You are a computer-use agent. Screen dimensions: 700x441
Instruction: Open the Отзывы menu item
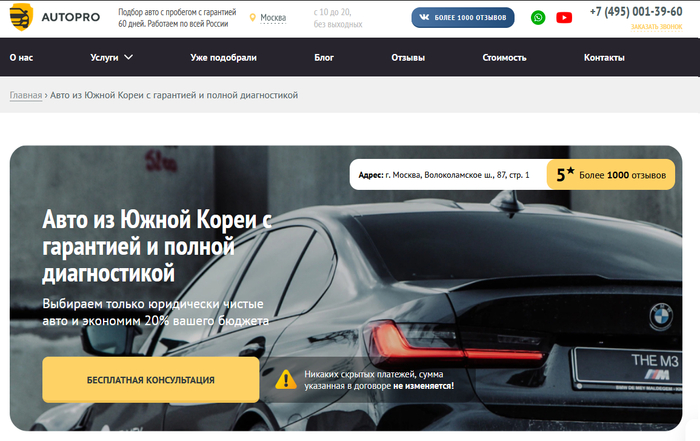tap(408, 57)
